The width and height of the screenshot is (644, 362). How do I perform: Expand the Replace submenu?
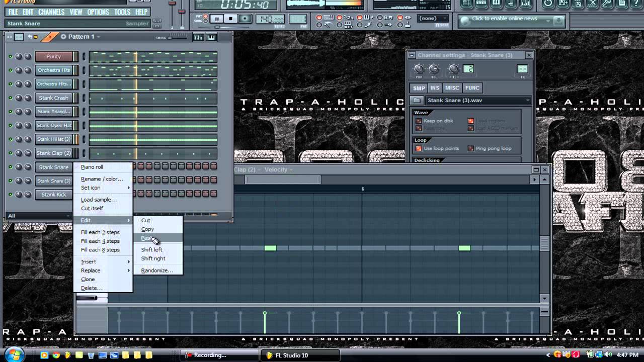click(103, 270)
